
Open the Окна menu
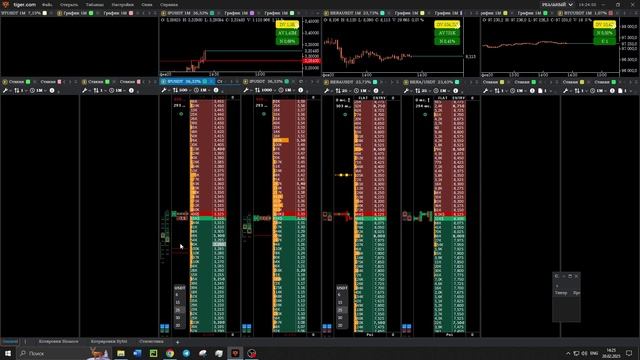[147, 4]
